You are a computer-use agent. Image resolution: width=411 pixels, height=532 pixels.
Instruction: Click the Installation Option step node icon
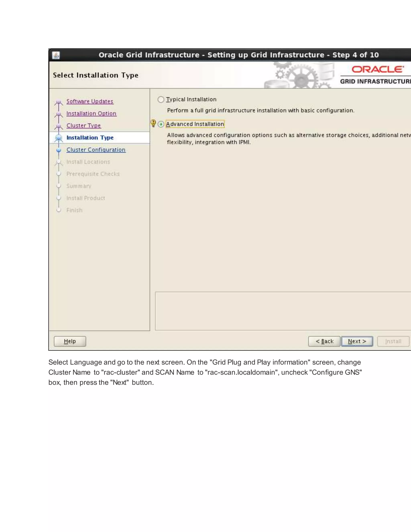58,114
